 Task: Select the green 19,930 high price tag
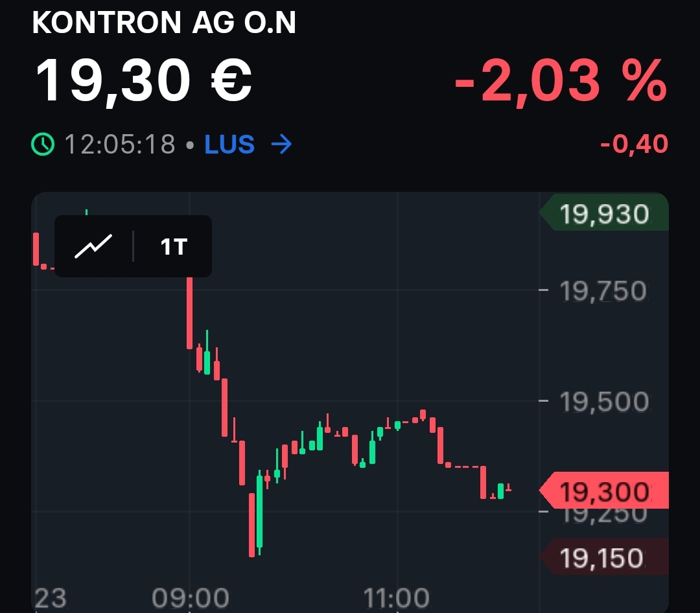coord(603,214)
